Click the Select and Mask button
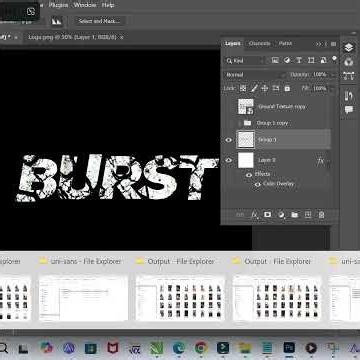This screenshot has width=360, height=360. (99, 21)
